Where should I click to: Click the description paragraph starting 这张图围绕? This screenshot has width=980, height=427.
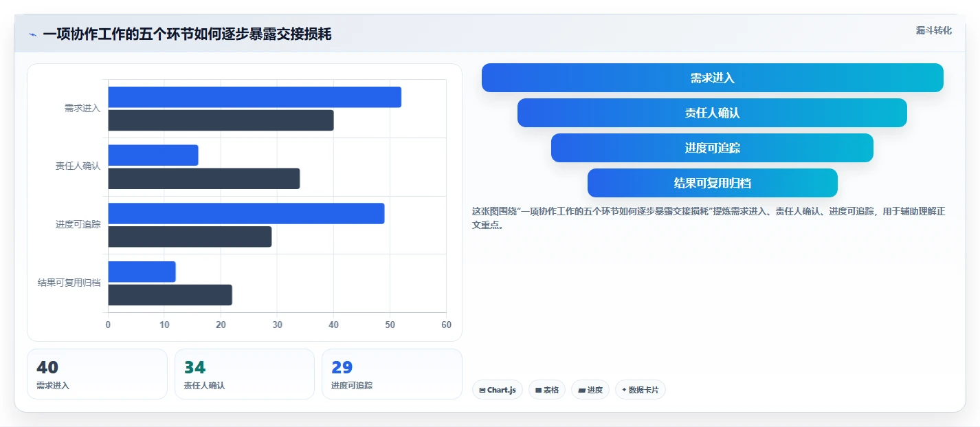pos(709,218)
